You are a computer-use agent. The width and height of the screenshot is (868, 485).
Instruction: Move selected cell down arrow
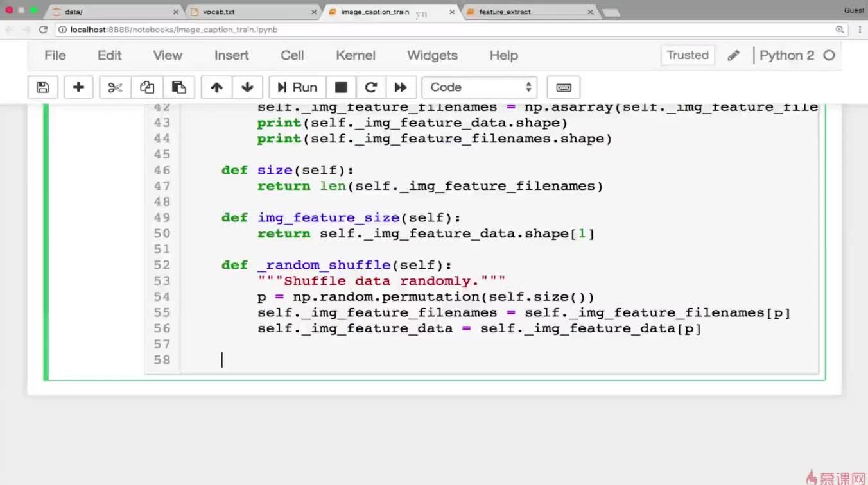247,87
